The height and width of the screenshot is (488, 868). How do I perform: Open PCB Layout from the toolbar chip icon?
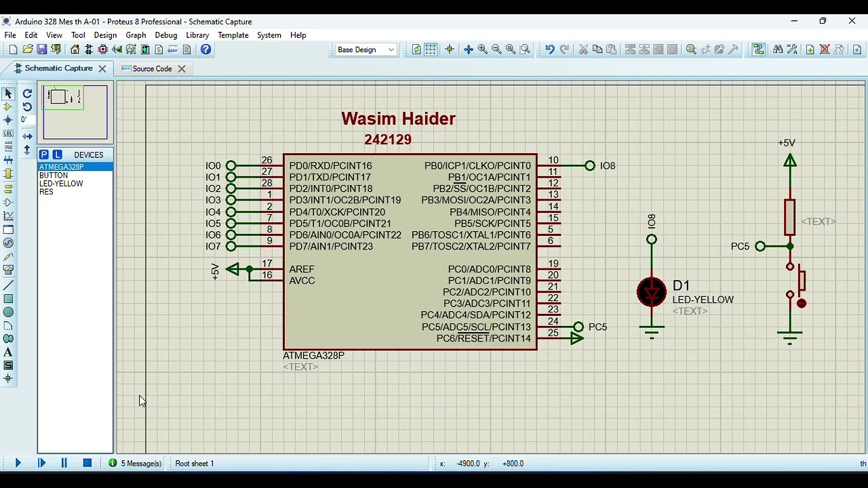(103, 49)
